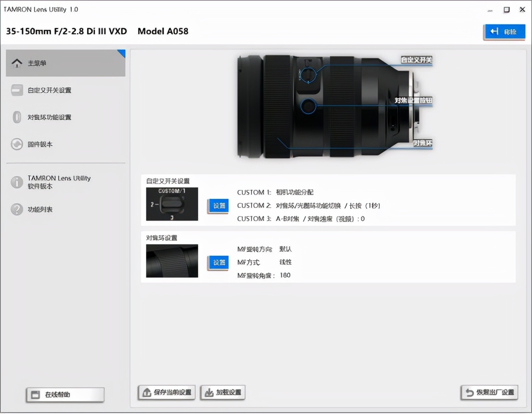Click the 移除 remove button at top right
The image size is (532, 414).
505,32
